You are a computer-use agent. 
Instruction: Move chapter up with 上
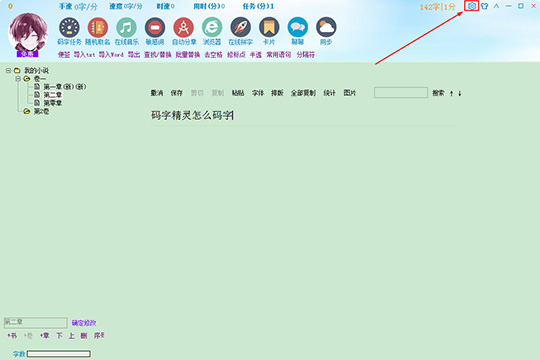coord(71,336)
